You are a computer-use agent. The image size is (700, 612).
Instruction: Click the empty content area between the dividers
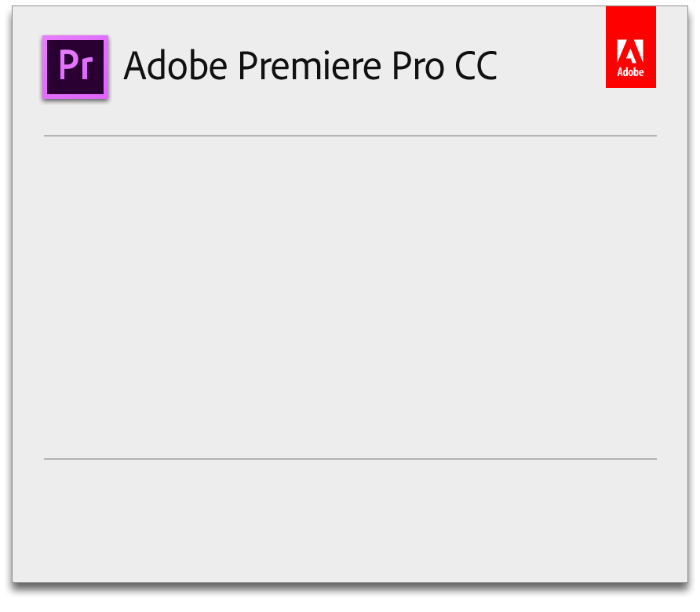click(350, 298)
